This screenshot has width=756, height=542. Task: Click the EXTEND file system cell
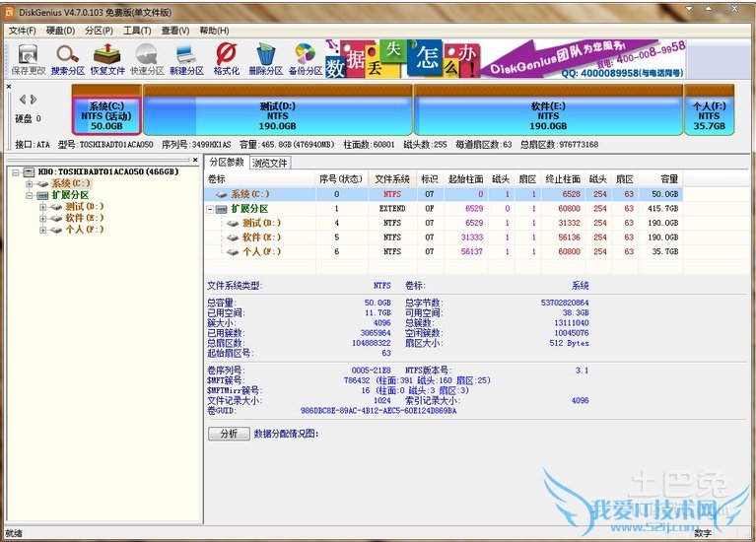(x=392, y=209)
